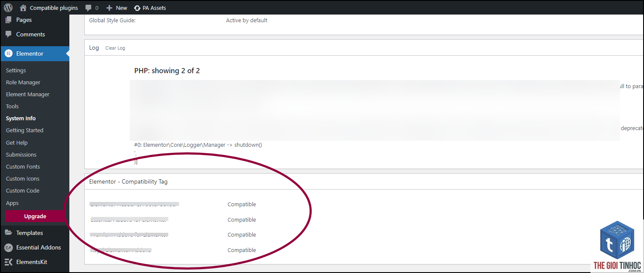Click the 'Global Style Guide:' label

click(112, 20)
